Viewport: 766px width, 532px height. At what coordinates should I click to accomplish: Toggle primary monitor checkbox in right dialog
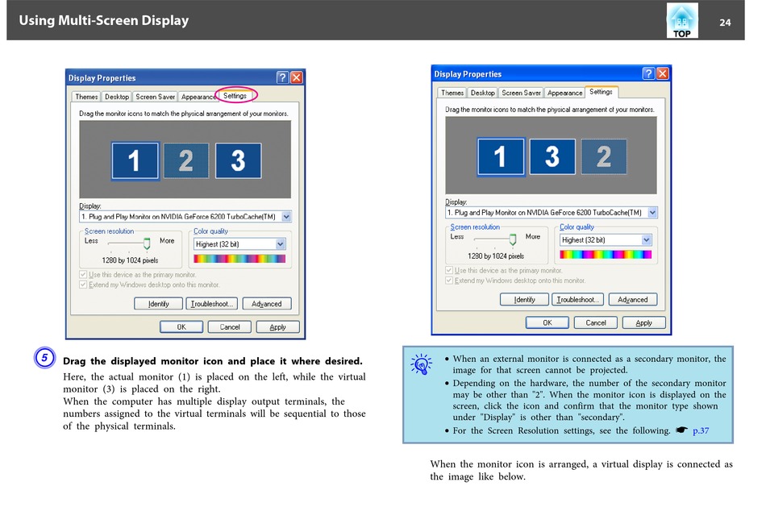click(449, 270)
